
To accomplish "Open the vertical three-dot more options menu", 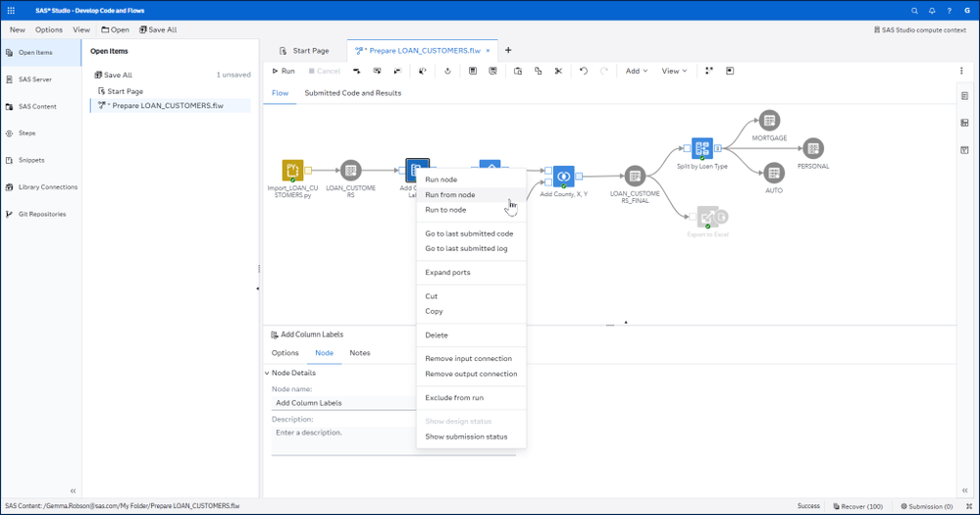I will 961,72.
